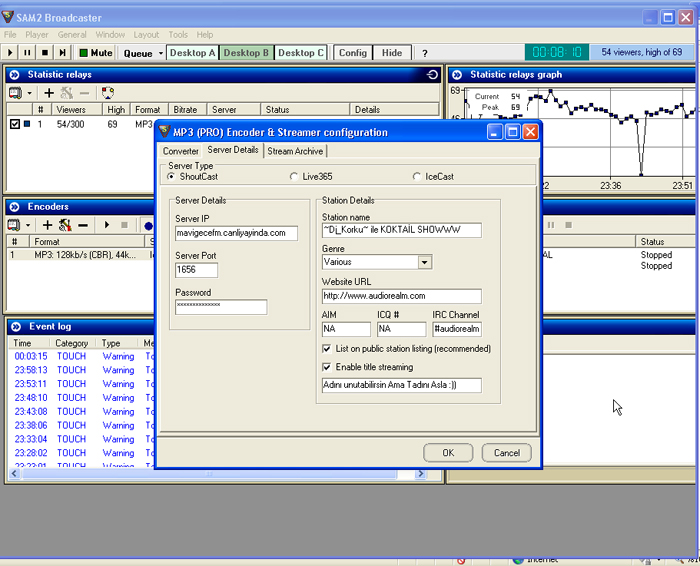Click the Station name field
700x566 pixels.
(x=401, y=230)
